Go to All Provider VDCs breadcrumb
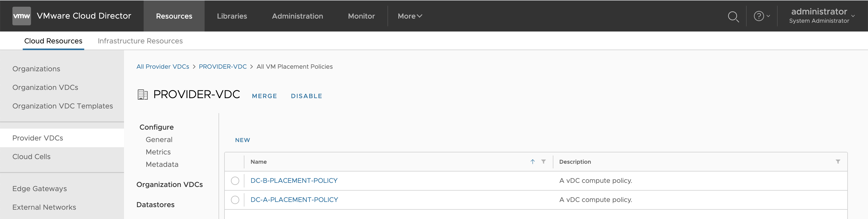Screen dimensions: 868x219 [162, 67]
